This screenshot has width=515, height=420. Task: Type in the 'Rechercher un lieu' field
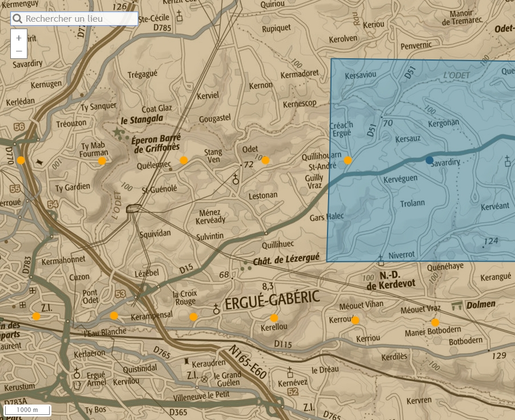click(x=80, y=19)
